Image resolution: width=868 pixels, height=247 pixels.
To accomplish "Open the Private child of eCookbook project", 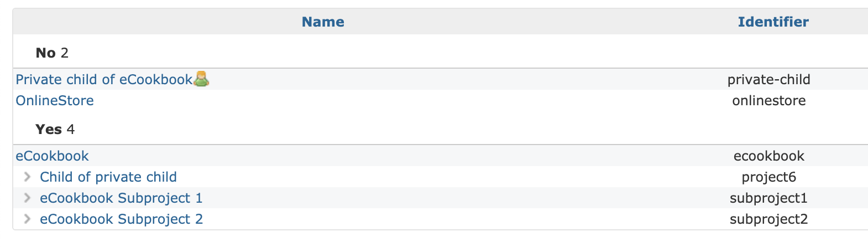I will [104, 79].
